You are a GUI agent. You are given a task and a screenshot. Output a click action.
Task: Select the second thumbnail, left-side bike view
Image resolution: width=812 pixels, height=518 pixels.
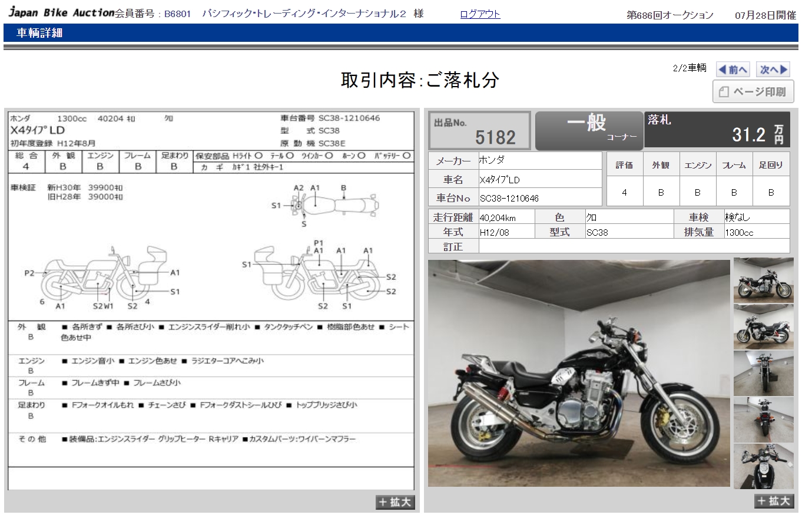click(x=763, y=327)
